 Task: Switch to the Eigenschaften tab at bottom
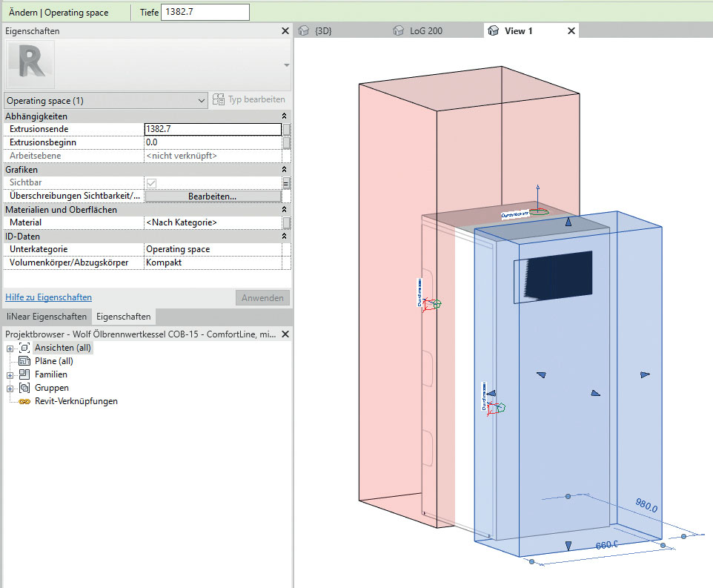click(123, 317)
